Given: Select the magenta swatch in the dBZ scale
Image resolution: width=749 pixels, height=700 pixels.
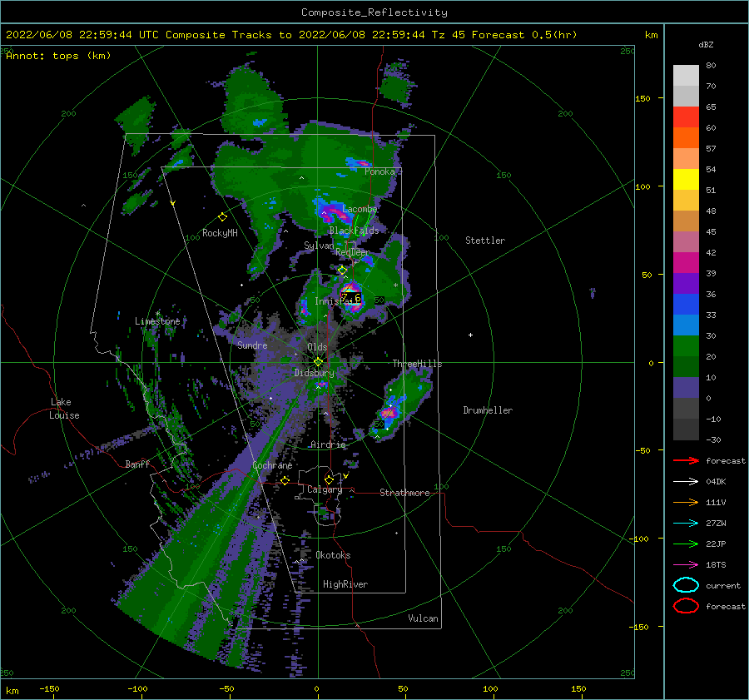Looking at the screenshot, I should click(686, 263).
